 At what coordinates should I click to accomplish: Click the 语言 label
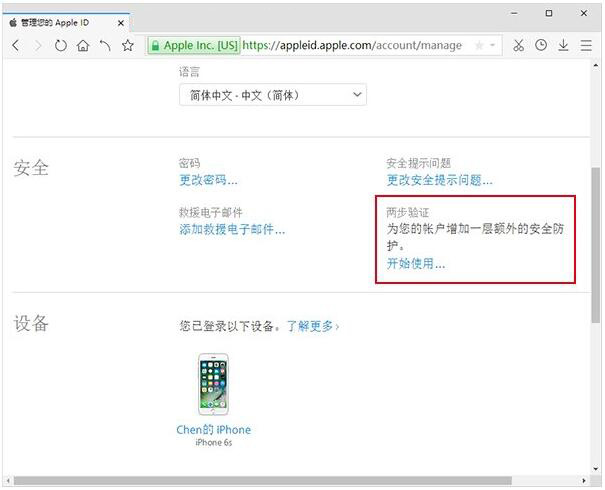pos(189,72)
